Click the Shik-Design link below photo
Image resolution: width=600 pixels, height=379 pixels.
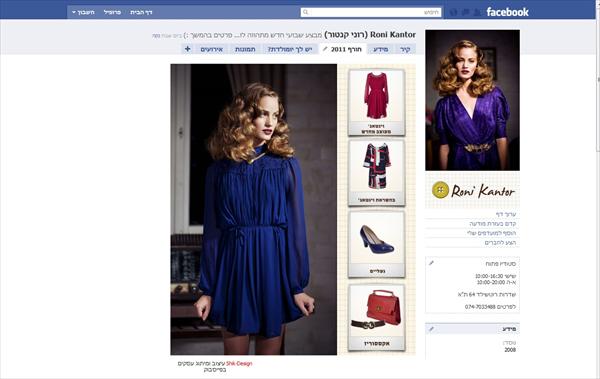coord(239,363)
